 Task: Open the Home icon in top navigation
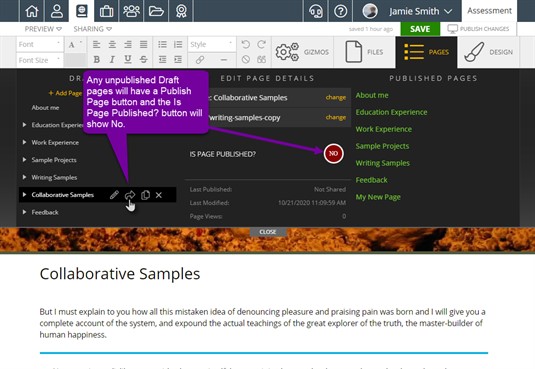coord(32,11)
